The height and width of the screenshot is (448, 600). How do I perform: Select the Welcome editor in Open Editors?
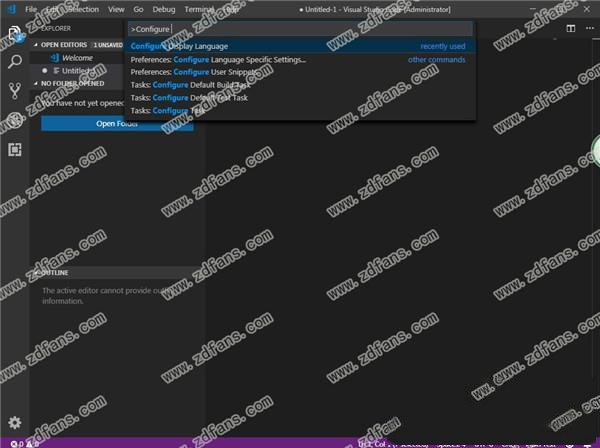coord(77,58)
